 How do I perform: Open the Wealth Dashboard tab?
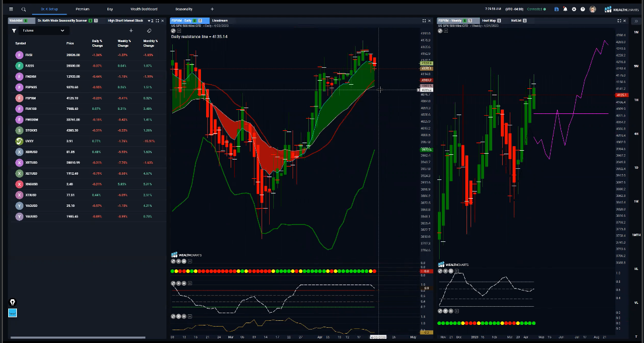pos(144,9)
